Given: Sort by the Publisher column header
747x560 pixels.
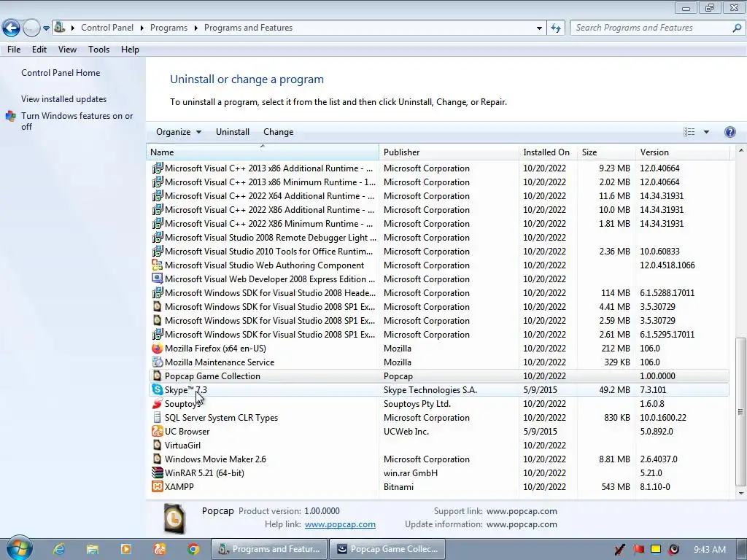Looking at the screenshot, I should [449, 152].
